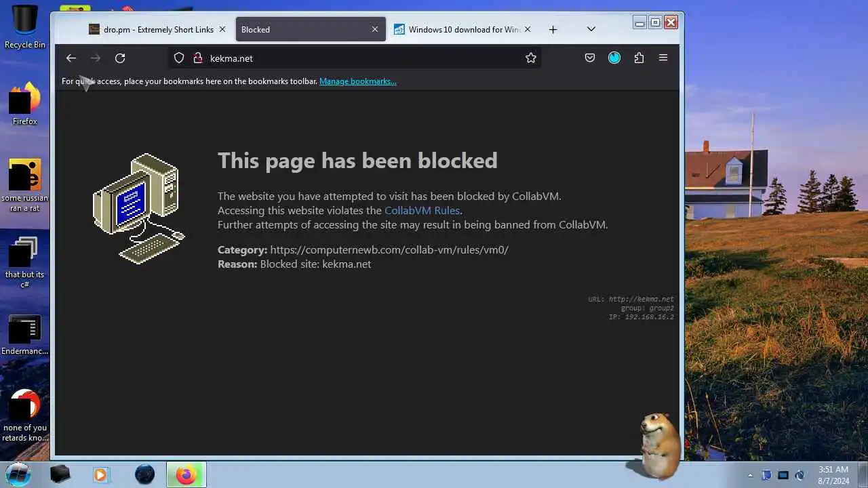This screenshot has height=488, width=868.
Task: Click the IP 192.168.16.2 text
Action: [x=641, y=317]
